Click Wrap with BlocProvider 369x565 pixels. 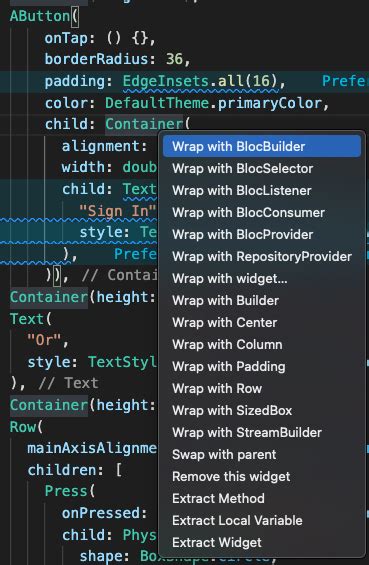click(262, 234)
